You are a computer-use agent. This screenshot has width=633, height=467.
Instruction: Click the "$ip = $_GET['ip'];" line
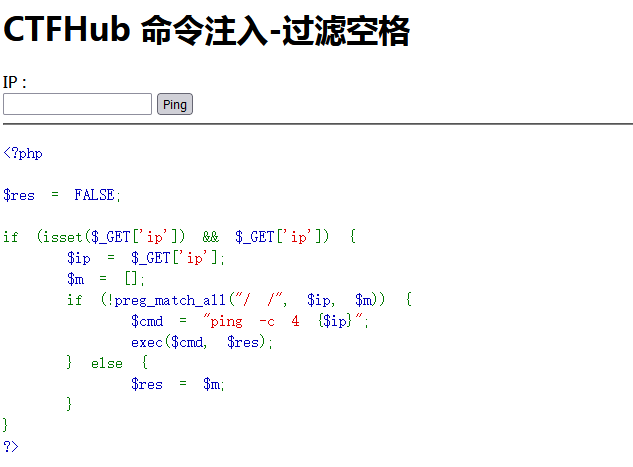(x=146, y=258)
